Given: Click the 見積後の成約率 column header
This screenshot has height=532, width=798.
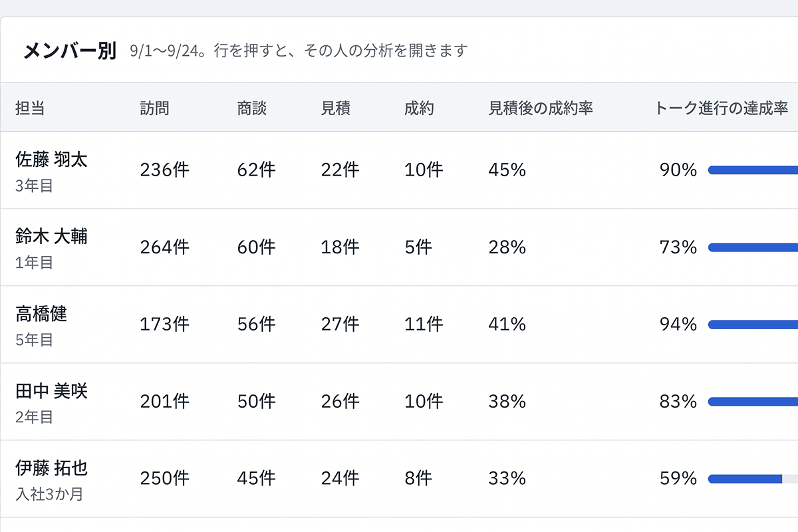Looking at the screenshot, I should point(541,108).
